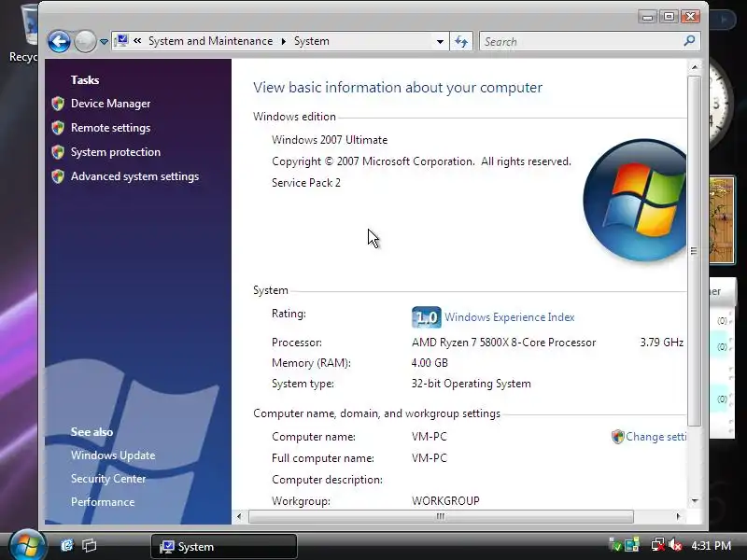Screen dimensions: 747x560
Task: Click the shield icon beside Remote settings
Action: pos(58,128)
